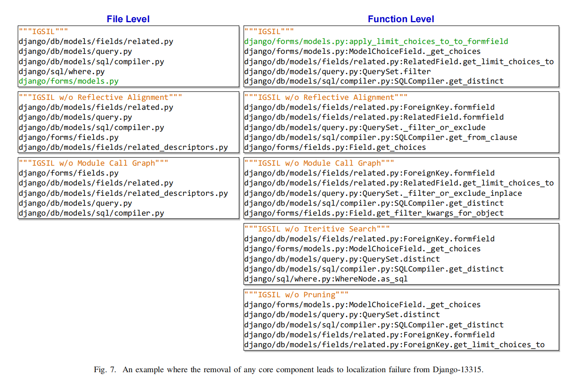Click sql/compiler.py in file-level w/o Module Call Graph box
This screenshot has width=577, height=392.
91,213
